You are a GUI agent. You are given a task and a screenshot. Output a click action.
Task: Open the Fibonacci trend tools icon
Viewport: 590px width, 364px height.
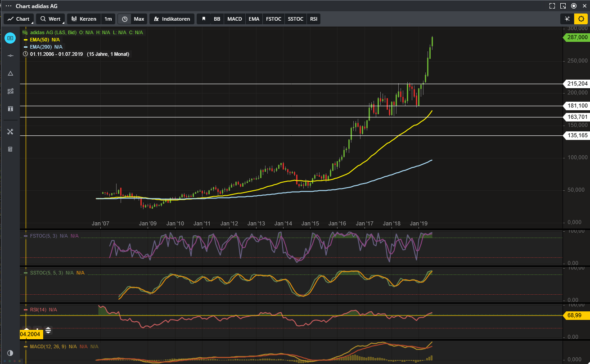coord(10,91)
